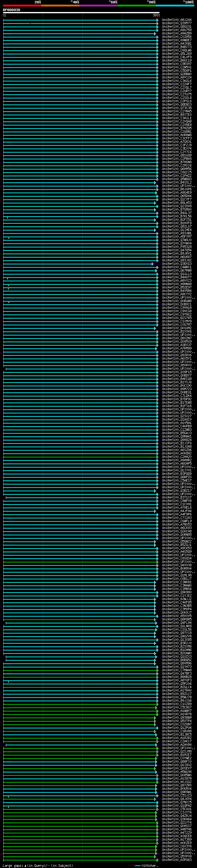Image resolution: width=197 pixels, height=868 pixels.
Task: Click the UniRef100_Q5L269 entry
Action: pos(177,54)
